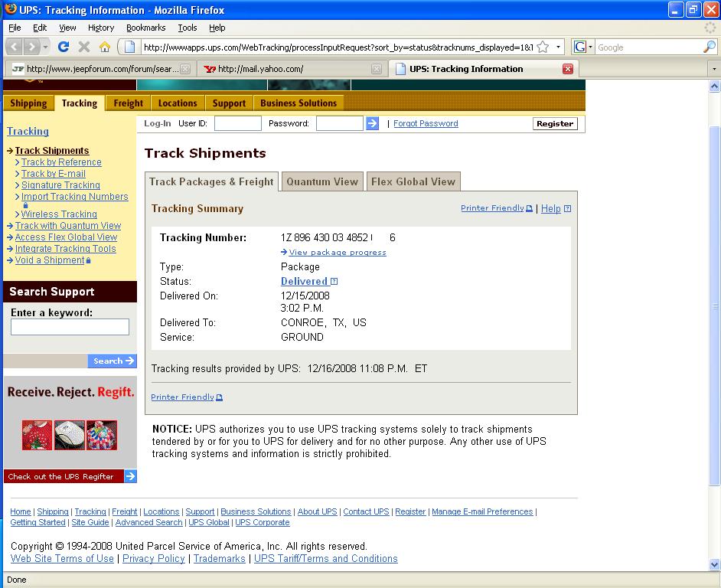The height and width of the screenshot is (588, 721).
Task: Select the Freight navigation tab
Action: coord(129,103)
